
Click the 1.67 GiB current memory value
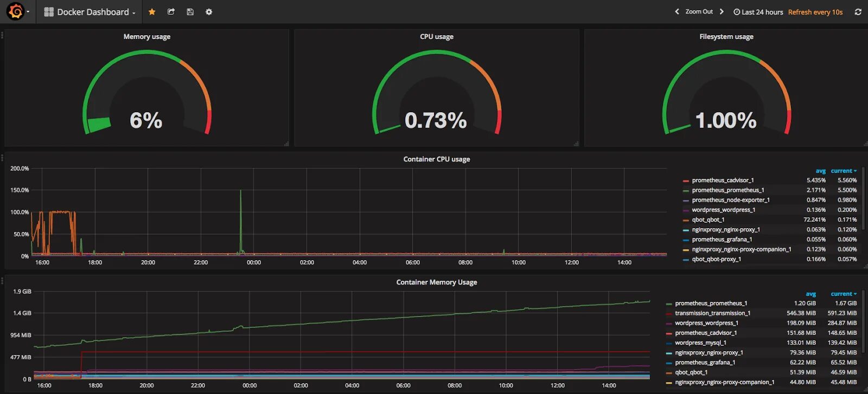point(846,303)
